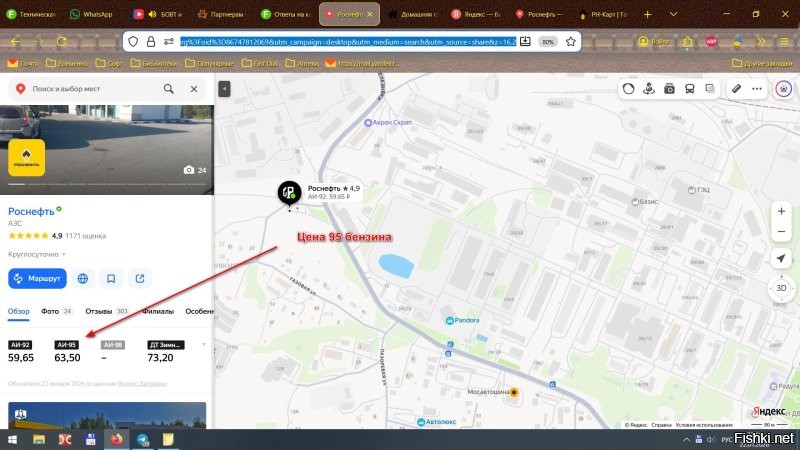Open the ABP extension icon
The width and height of the screenshot is (800, 450).
click(x=711, y=42)
